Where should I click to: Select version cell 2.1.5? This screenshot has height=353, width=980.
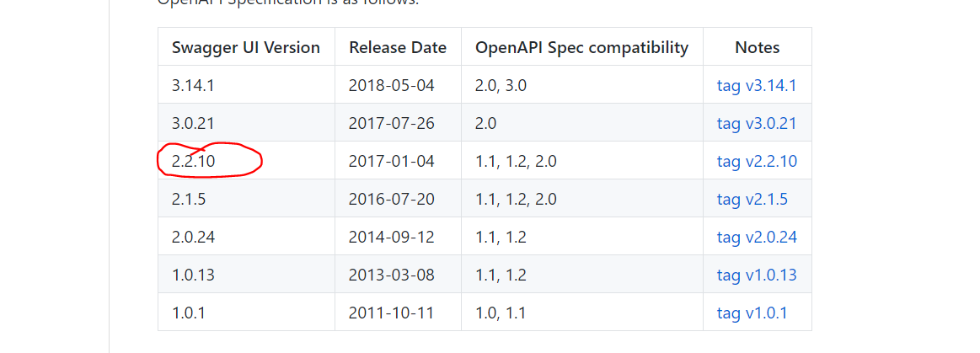(246, 200)
